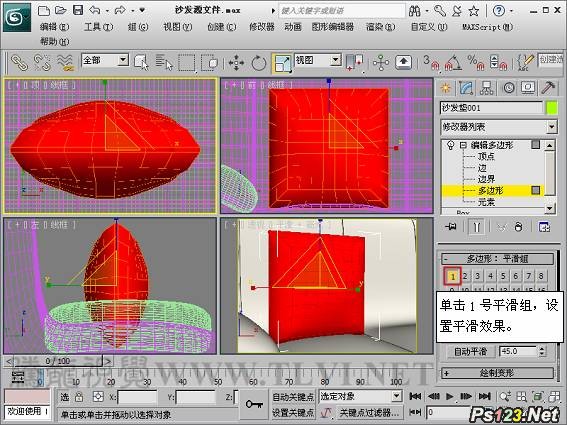
Task: Click the Bind to Space Warp icon
Action: pos(65,62)
